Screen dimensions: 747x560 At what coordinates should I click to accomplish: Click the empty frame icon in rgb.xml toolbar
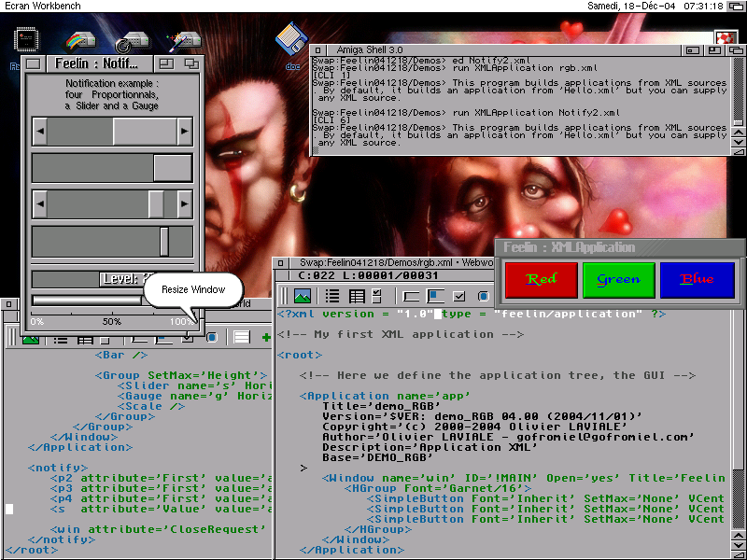(410, 296)
